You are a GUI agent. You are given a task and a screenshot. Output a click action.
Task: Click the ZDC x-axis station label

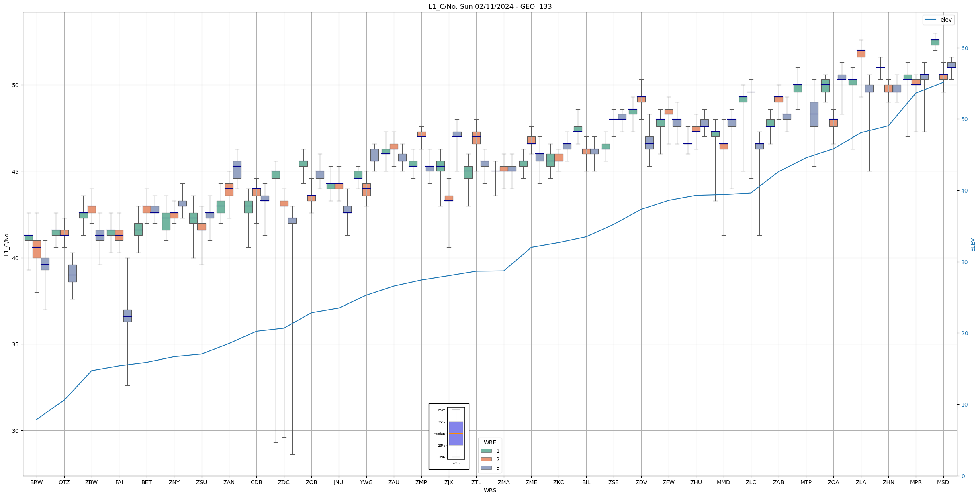(x=284, y=482)
